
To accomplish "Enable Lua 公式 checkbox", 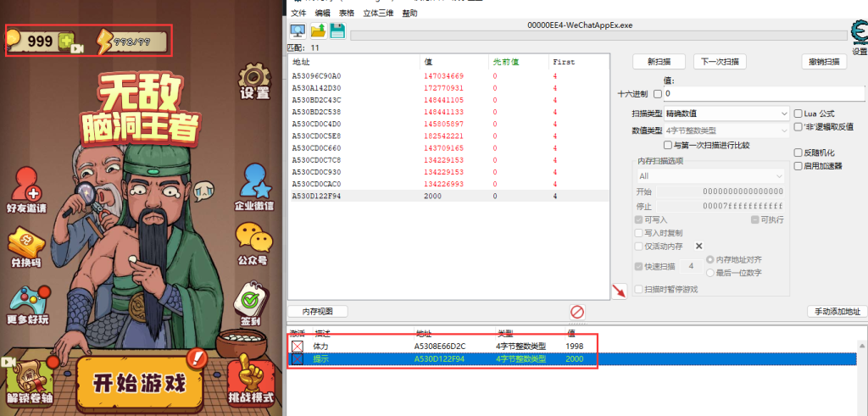I will point(798,114).
